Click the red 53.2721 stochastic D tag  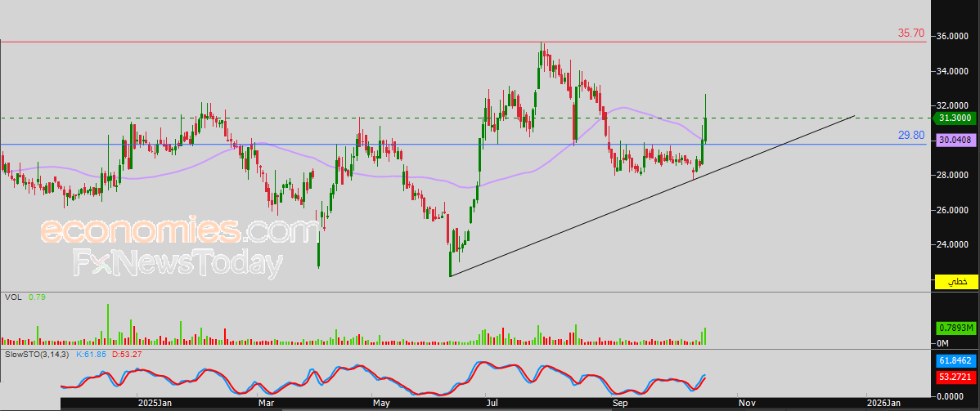955,377
